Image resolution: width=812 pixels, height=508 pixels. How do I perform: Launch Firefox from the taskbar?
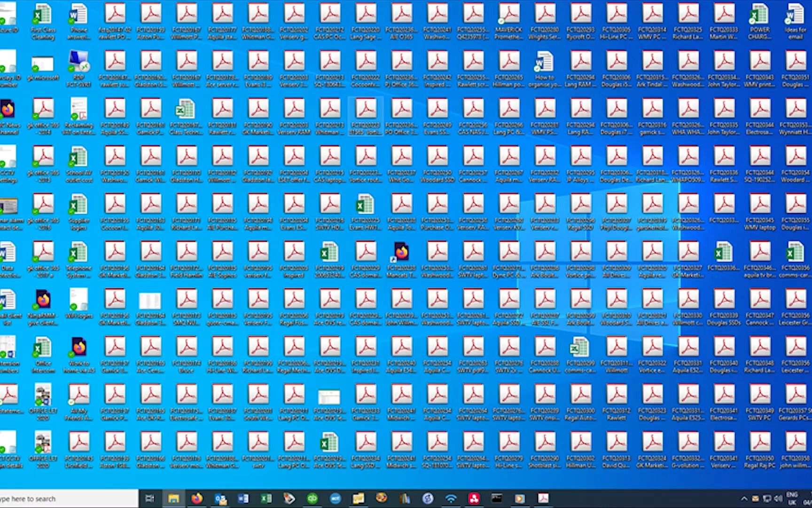(196, 499)
